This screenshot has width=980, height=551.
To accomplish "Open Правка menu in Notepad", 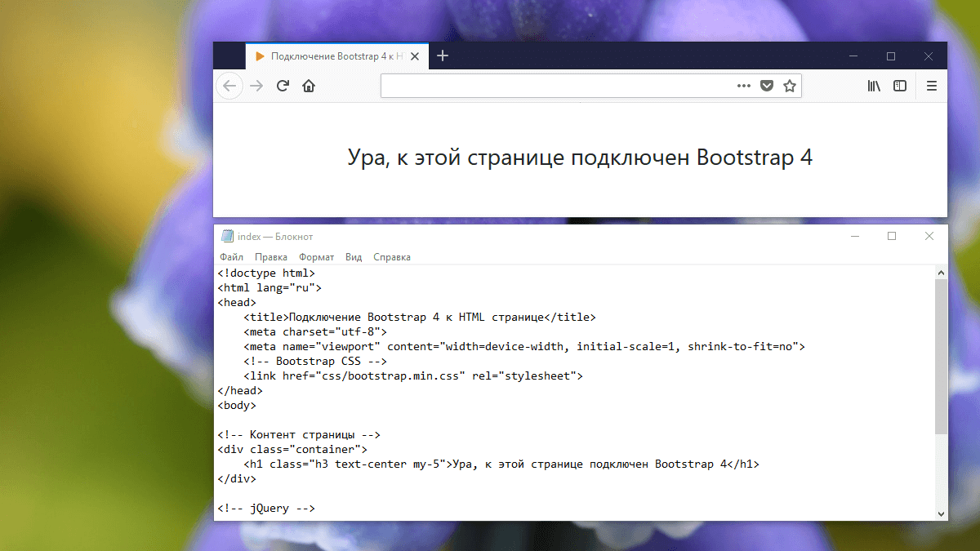I will coord(271,257).
